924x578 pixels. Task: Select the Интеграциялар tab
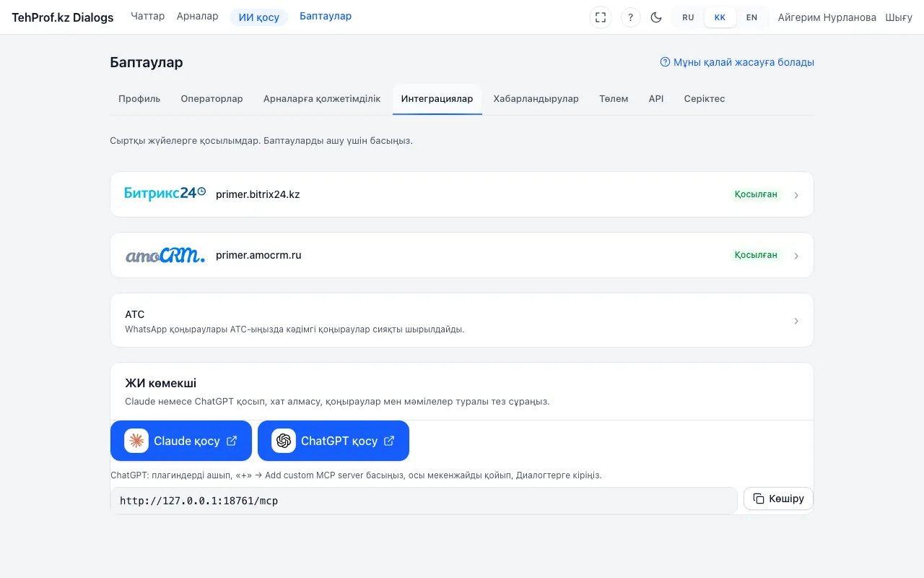pos(437,99)
